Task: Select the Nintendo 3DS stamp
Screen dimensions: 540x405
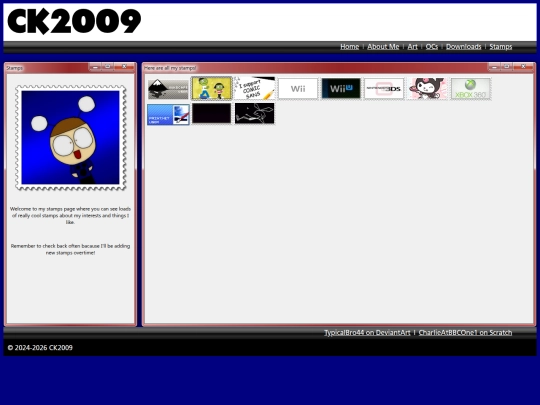Action: tap(384, 89)
